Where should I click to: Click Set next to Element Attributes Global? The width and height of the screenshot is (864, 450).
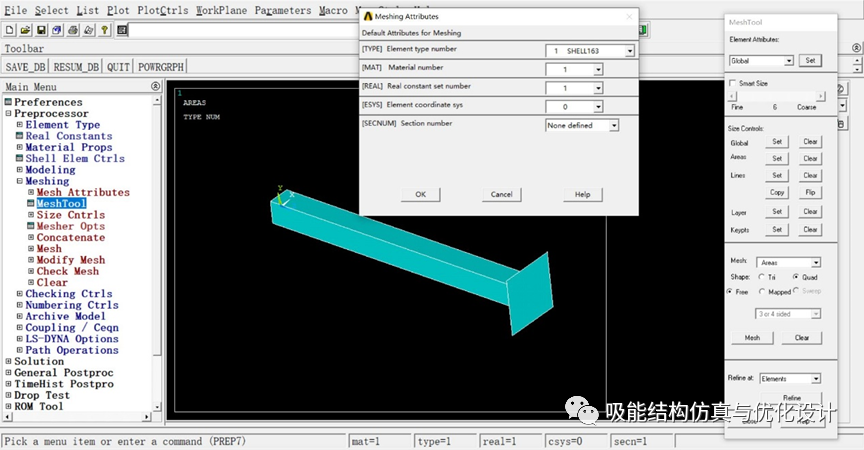[x=810, y=61]
